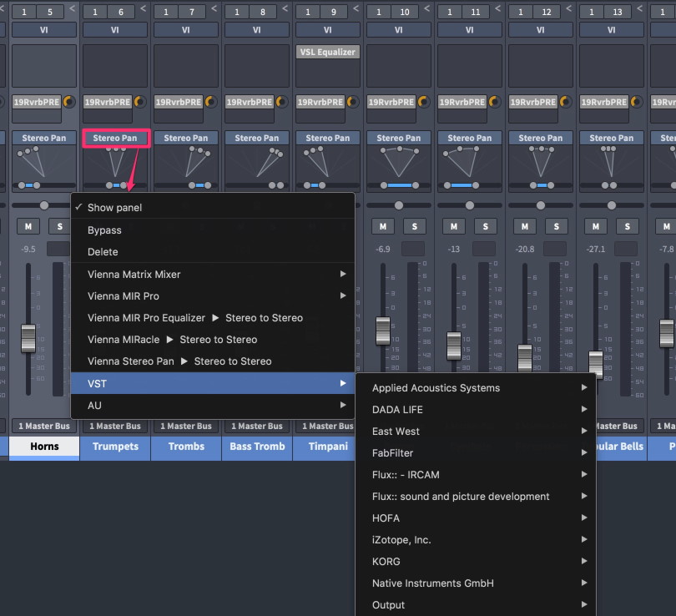Expand Flux:: - IRCAM plugins submenu

click(x=476, y=475)
